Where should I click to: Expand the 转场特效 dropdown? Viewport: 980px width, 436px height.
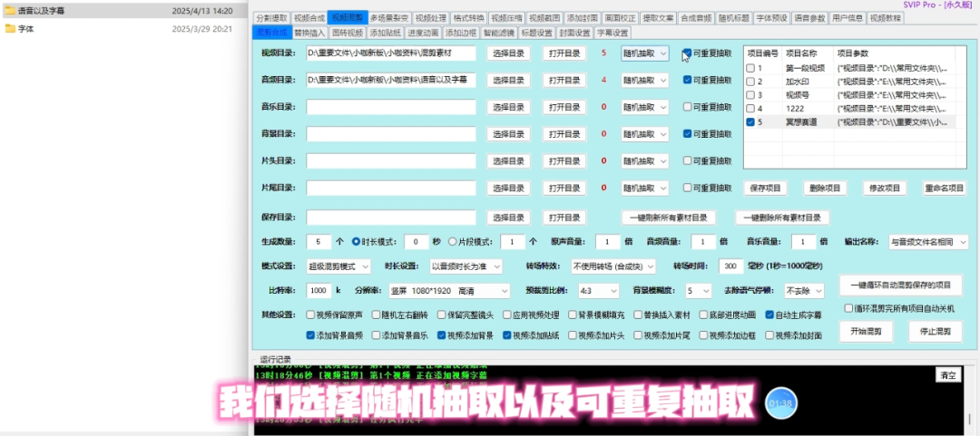[x=612, y=266]
